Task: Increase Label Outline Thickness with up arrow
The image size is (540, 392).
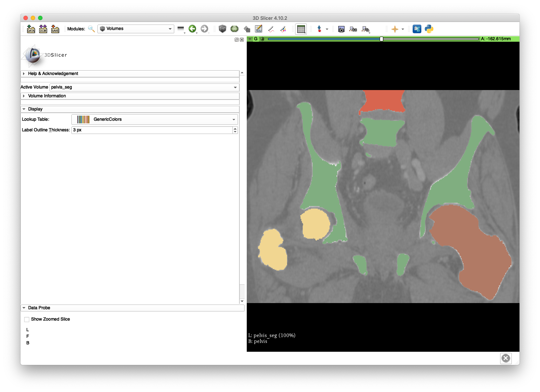Action: click(x=235, y=128)
